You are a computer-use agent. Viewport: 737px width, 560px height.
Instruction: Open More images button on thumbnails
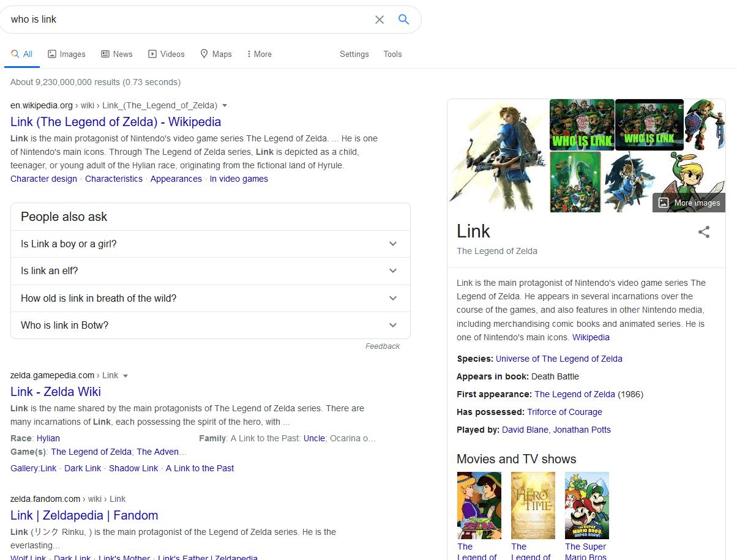tap(689, 203)
